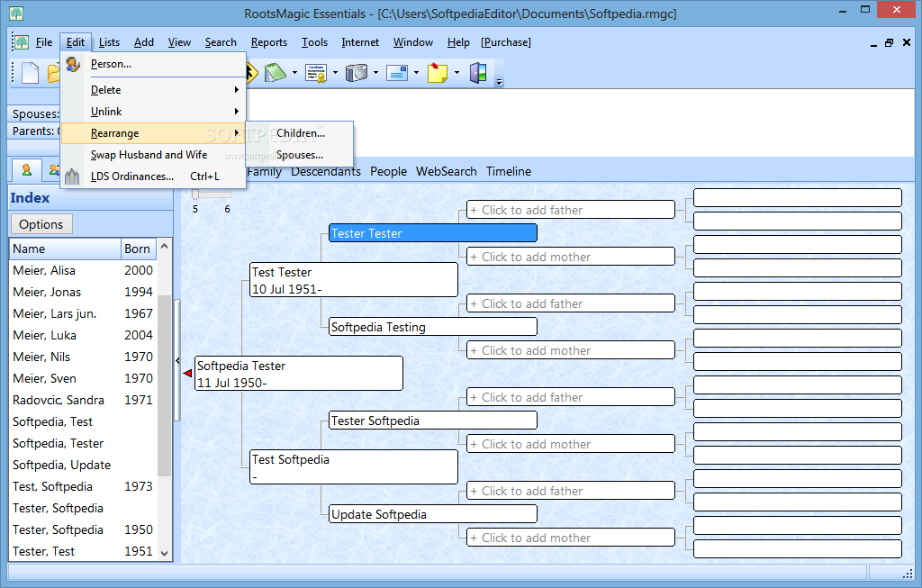Open the Internet menu
The width and height of the screenshot is (922, 588).
360,42
